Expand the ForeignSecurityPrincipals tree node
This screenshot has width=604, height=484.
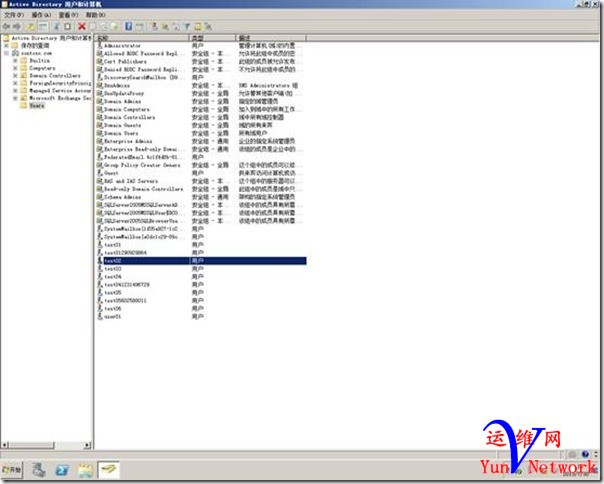point(15,83)
